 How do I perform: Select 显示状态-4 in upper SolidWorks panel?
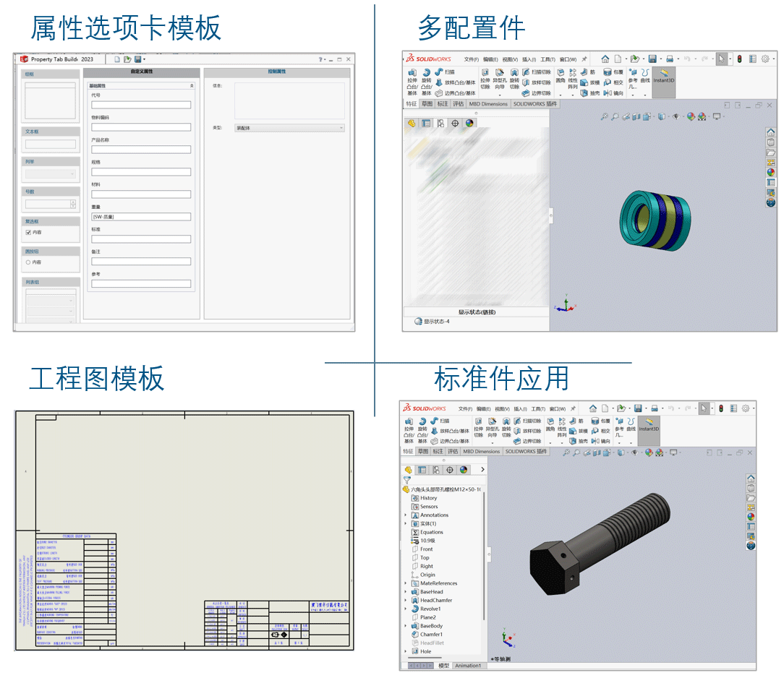(437, 321)
